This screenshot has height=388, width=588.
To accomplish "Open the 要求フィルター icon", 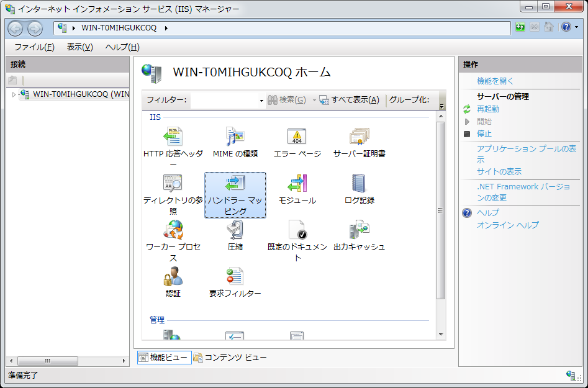I will tap(235, 277).
